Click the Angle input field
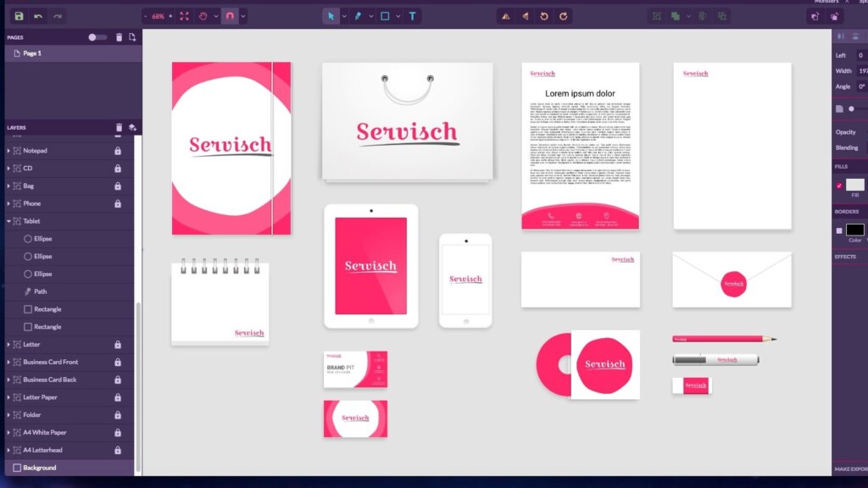868x488 pixels. coord(861,86)
